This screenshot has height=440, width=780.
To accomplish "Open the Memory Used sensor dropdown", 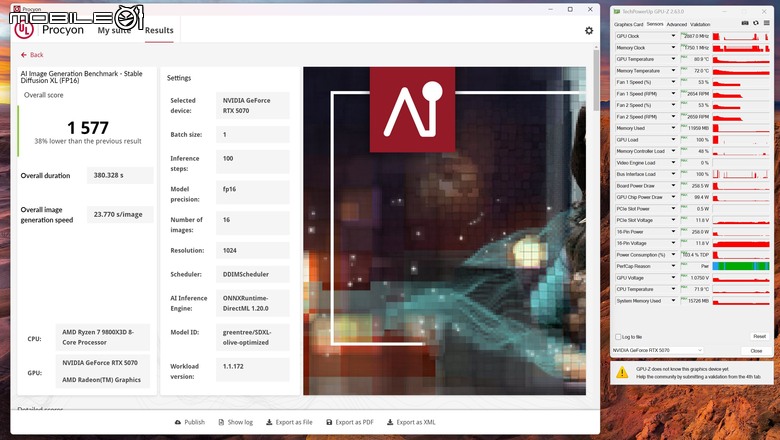I will (673, 128).
